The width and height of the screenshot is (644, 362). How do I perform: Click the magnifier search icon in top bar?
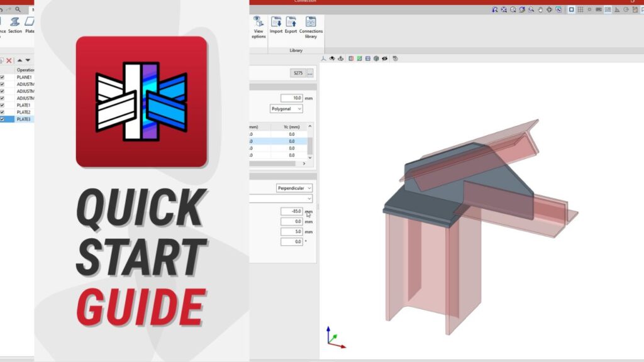(x=18, y=9)
